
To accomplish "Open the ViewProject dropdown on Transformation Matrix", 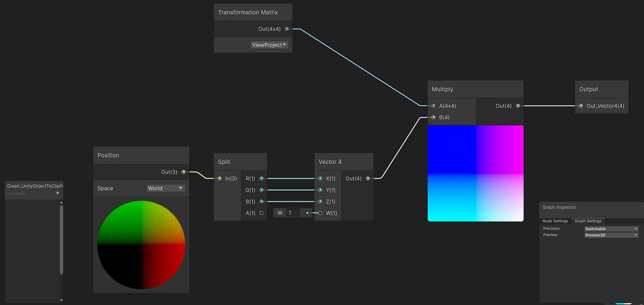I will click(x=269, y=44).
